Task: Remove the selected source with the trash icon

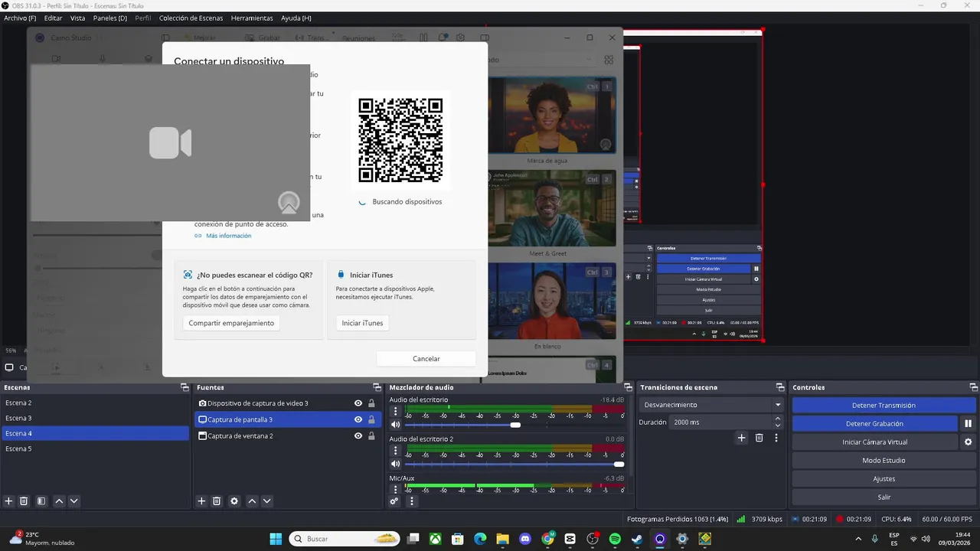Action: (x=217, y=501)
